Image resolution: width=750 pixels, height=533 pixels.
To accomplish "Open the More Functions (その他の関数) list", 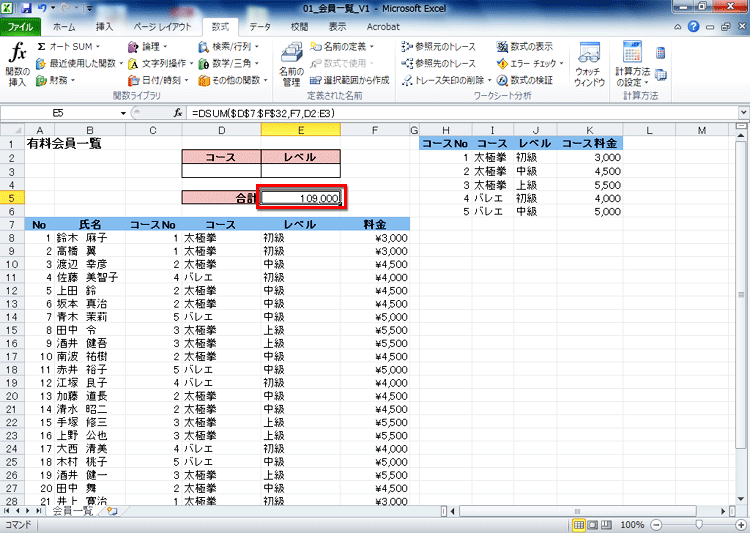I will 232,80.
